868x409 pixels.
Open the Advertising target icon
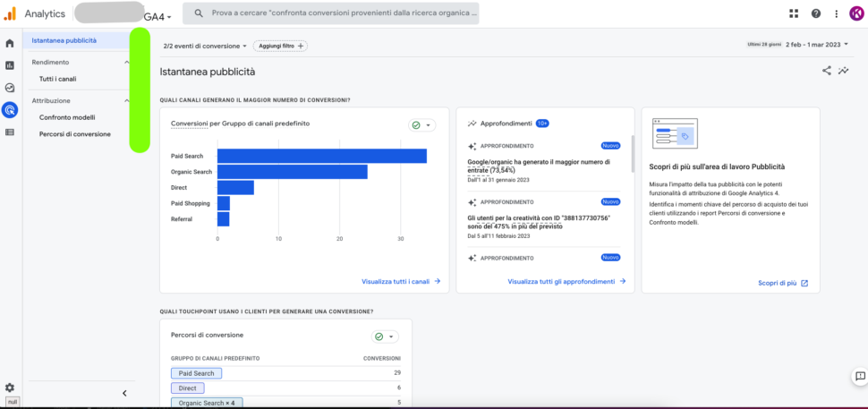coord(10,109)
